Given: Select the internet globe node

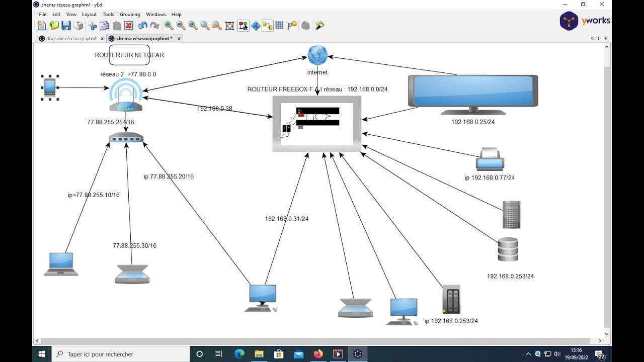Looking at the screenshot, I should pyautogui.click(x=317, y=55).
